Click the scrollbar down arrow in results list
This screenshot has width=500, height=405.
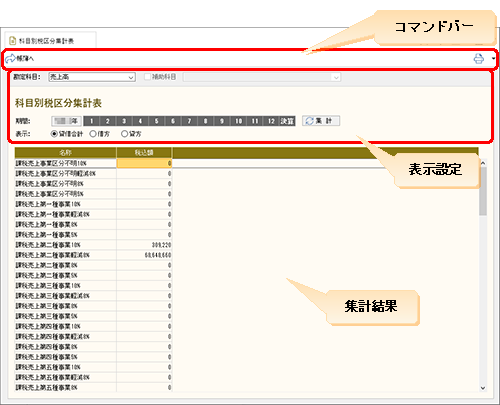(x=483, y=388)
